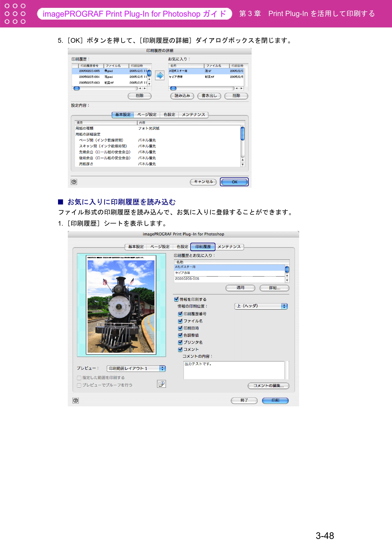Click 印刷 button
This screenshot has width=392, height=555.
click(275, 400)
